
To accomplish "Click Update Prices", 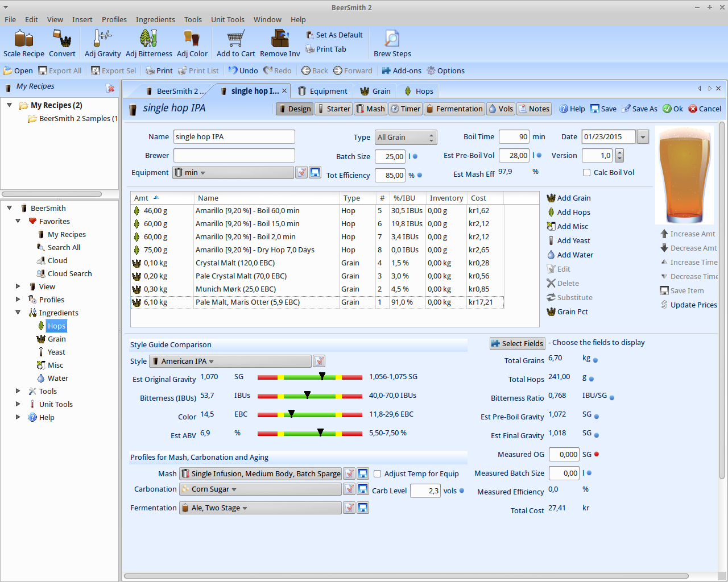I will 689,305.
